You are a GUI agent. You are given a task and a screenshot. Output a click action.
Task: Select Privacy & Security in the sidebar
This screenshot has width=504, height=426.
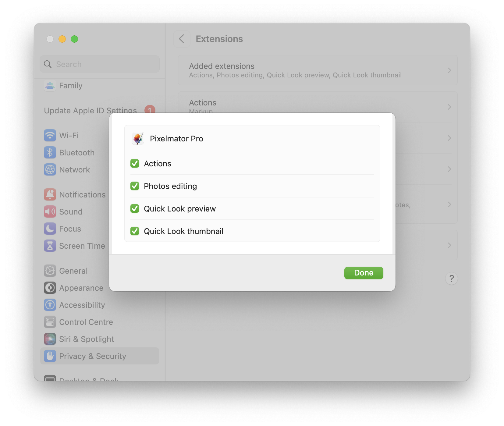(100, 356)
